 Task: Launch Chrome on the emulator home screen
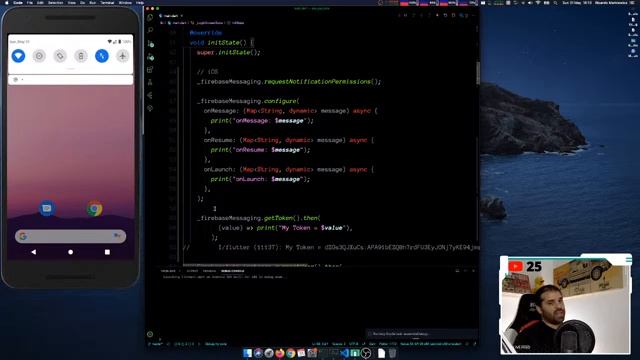94,209
